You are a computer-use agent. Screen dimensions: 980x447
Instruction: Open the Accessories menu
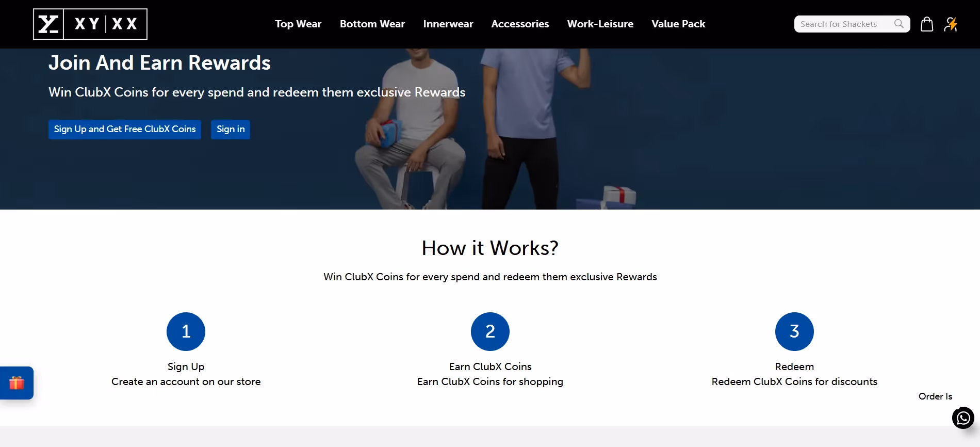[520, 24]
